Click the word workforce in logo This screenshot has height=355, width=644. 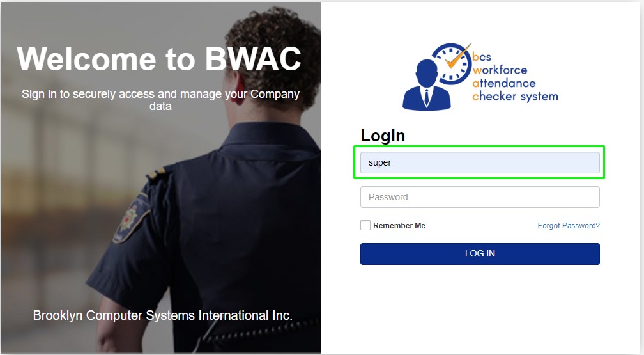(500, 70)
